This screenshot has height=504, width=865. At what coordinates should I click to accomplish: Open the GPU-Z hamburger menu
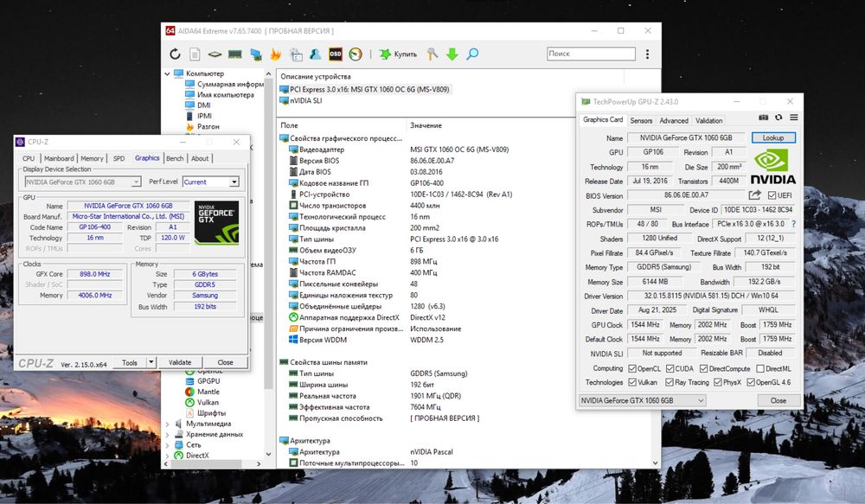(x=794, y=118)
